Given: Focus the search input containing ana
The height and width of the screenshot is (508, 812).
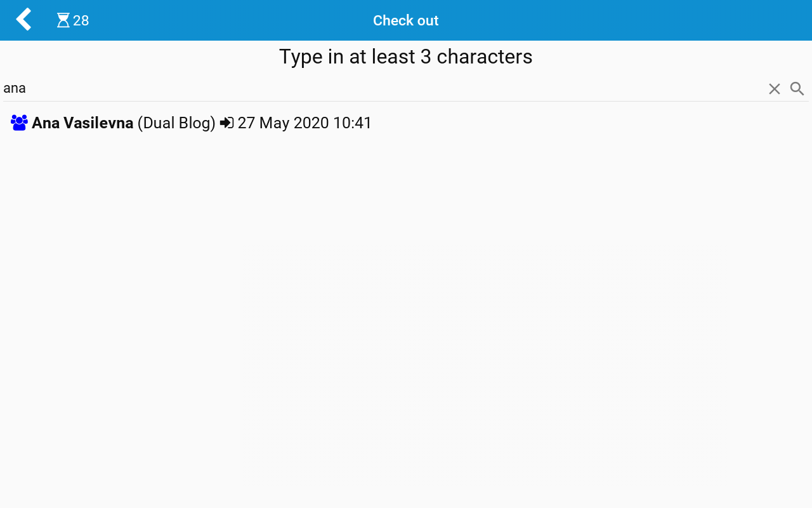Looking at the screenshot, I should coord(381,88).
